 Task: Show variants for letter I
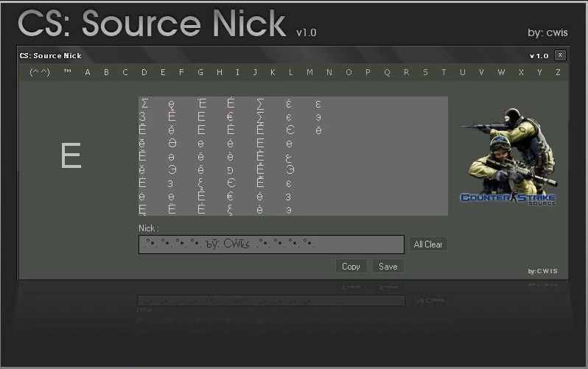pyautogui.click(x=237, y=72)
